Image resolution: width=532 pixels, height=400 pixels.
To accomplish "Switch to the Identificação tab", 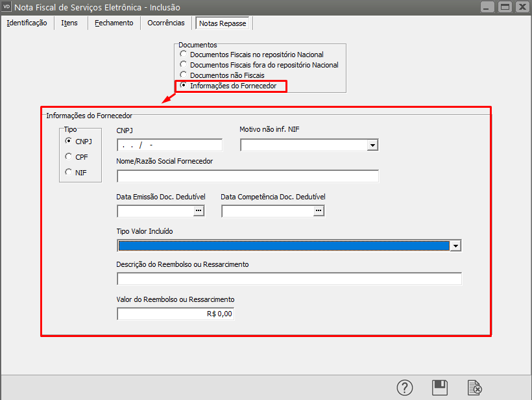I will click(27, 23).
